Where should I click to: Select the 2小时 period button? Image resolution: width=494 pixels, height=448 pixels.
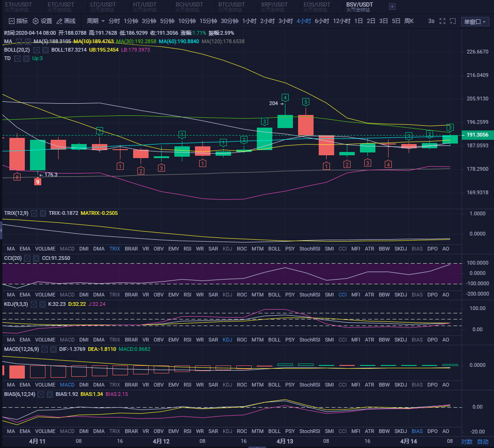coord(268,21)
